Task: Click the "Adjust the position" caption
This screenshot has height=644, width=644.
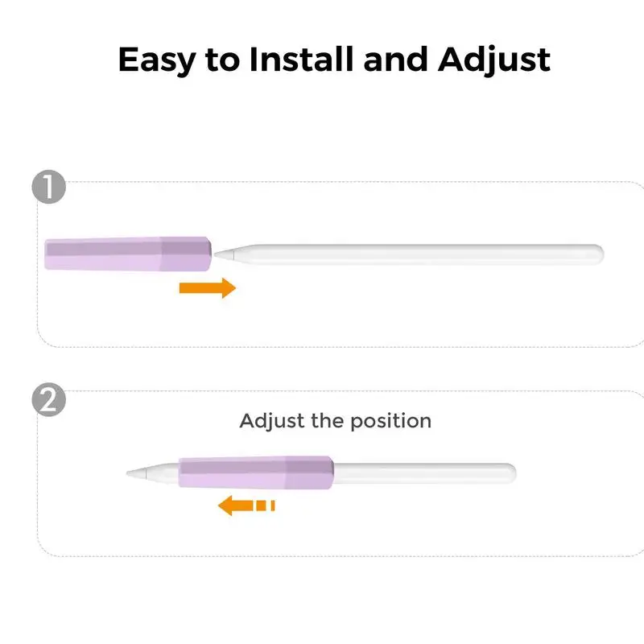Action: (x=335, y=420)
